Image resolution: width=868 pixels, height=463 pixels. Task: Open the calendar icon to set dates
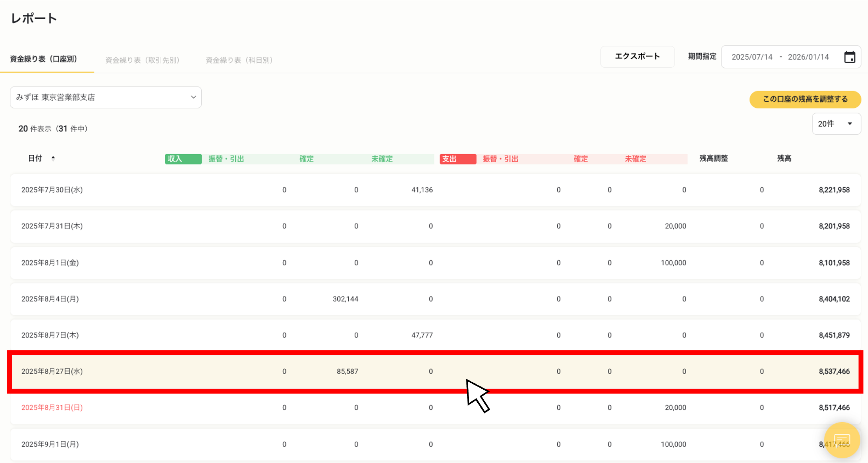pyautogui.click(x=850, y=56)
